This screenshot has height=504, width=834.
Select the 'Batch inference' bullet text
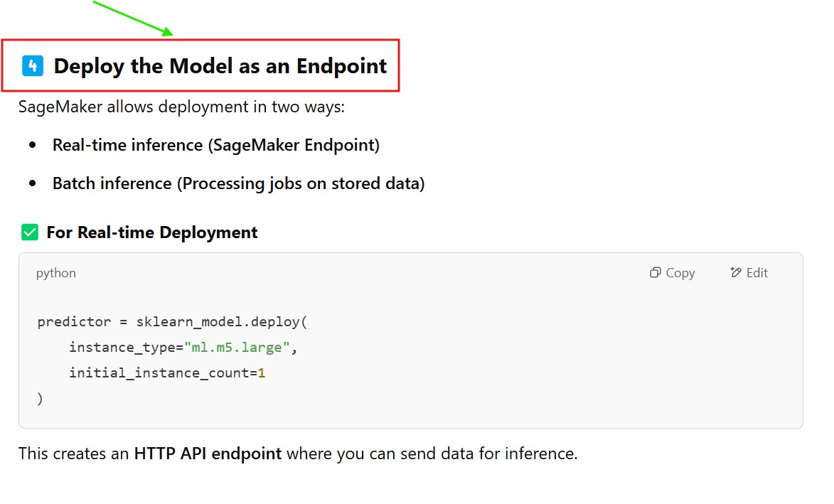pyautogui.click(x=112, y=184)
